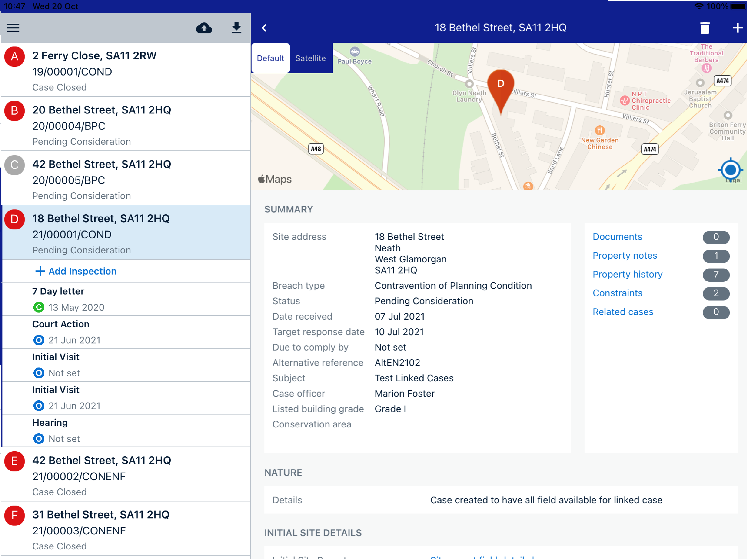Tap The Traditional Barbers map marker

(x=706, y=68)
